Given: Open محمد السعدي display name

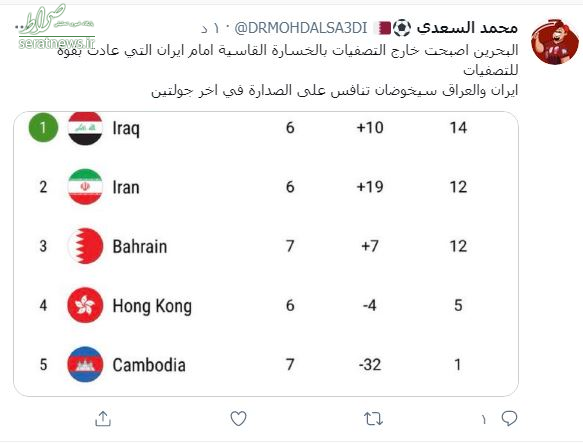Looking at the screenshot, I should (467, 28).
